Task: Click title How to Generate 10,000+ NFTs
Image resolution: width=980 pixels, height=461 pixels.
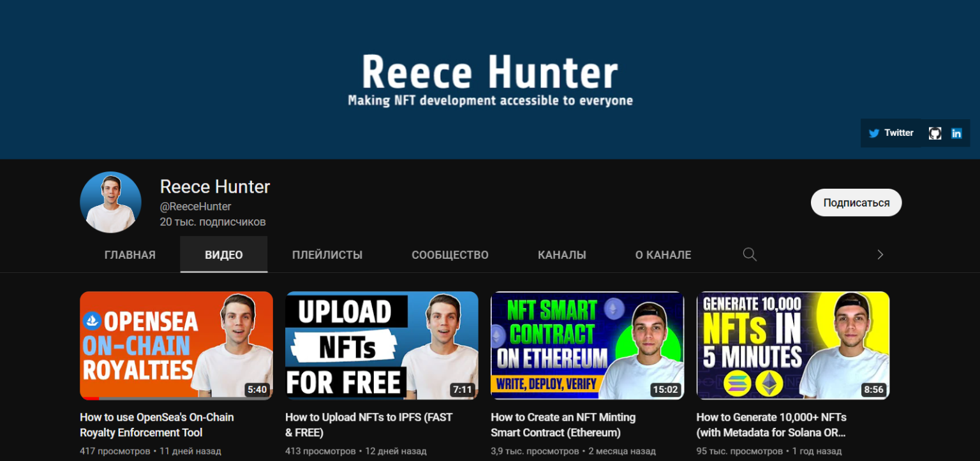Action: (771, 425)
